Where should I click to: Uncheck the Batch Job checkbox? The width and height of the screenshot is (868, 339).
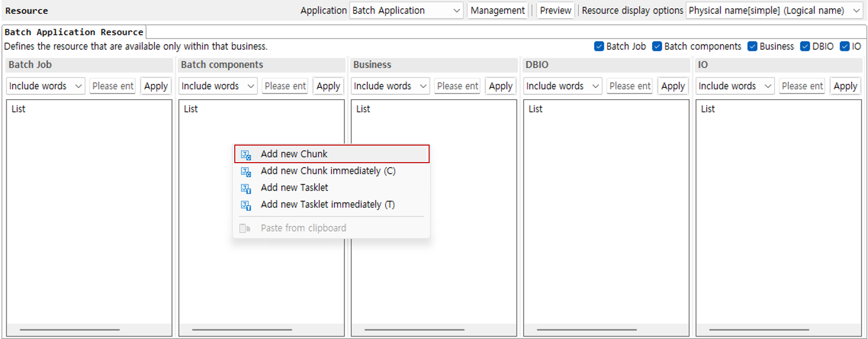(x=599, y=46)
